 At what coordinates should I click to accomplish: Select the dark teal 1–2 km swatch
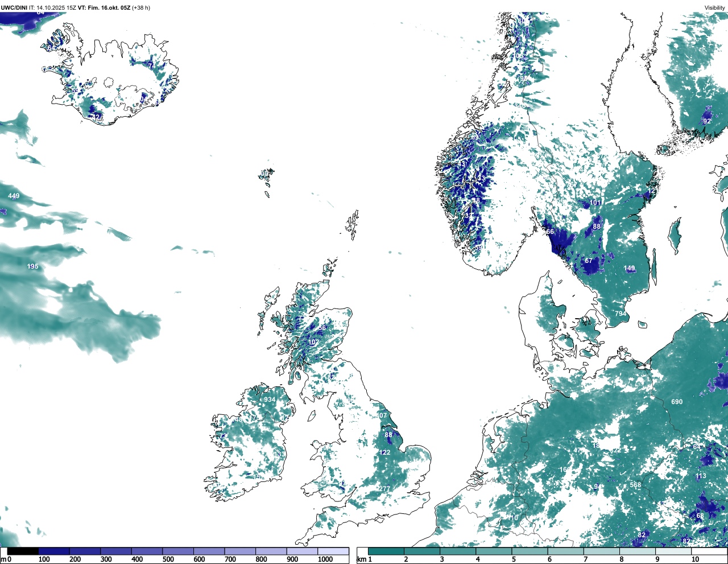tap(386, 551)
